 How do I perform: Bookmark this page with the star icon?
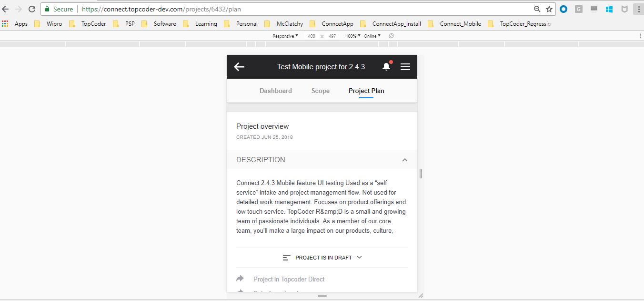click(549, 9)
